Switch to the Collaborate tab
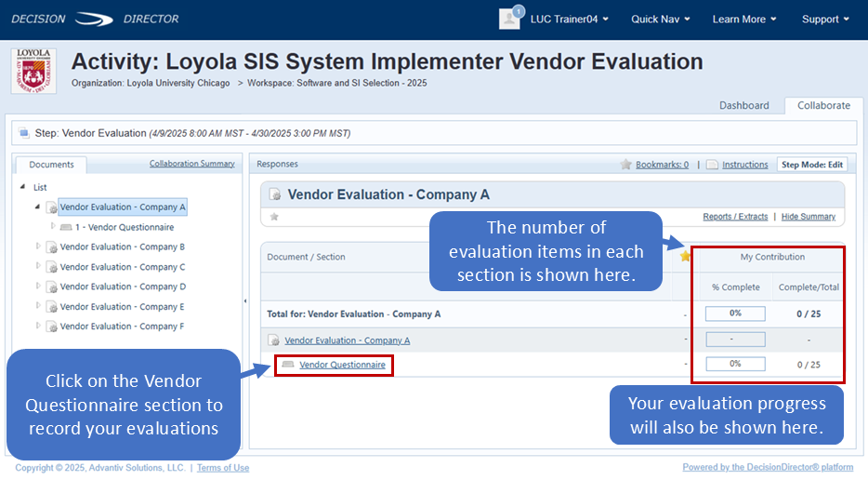Screen dimensions: 868x480 pos(823,105)
